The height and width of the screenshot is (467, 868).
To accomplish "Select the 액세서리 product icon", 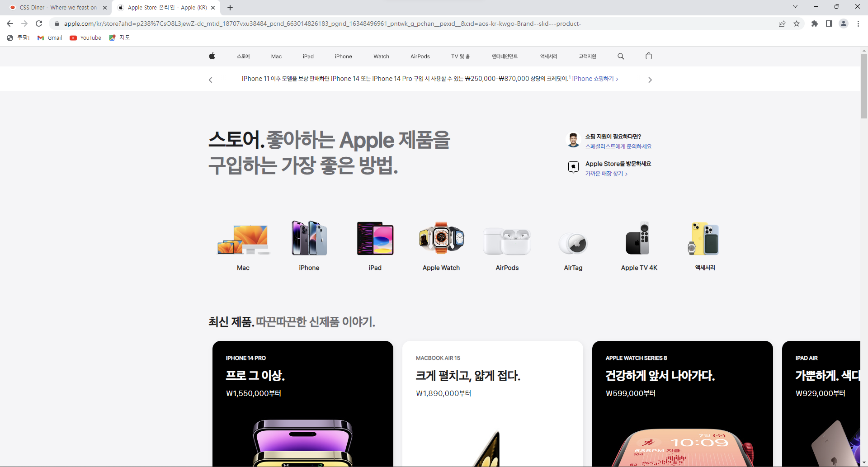I will point(704,238).
